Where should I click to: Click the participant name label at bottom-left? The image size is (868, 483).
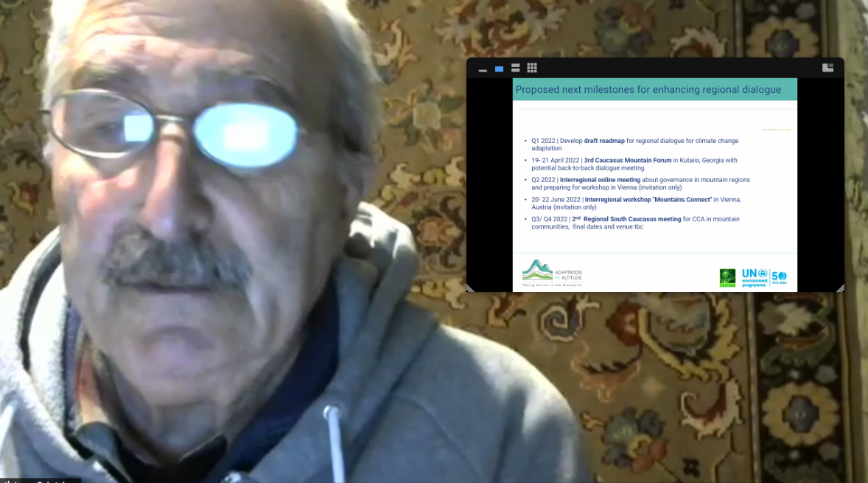[41, 480]
